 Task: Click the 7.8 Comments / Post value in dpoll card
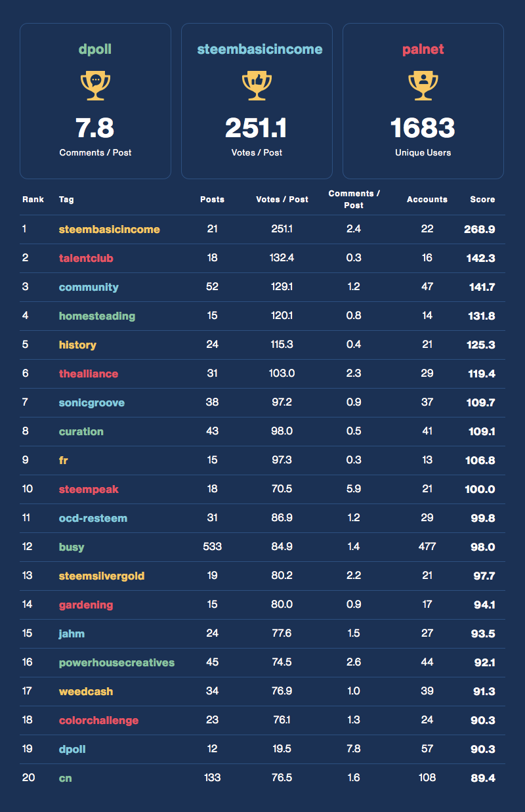[95, 128]
